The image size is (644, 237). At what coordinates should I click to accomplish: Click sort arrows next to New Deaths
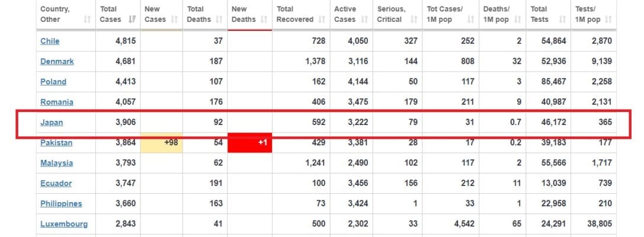tap(264, 20)
